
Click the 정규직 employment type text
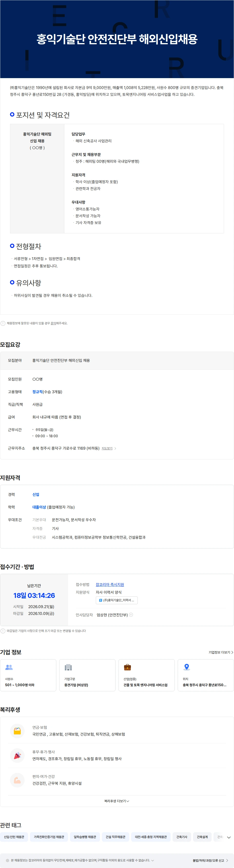[38, 392]
